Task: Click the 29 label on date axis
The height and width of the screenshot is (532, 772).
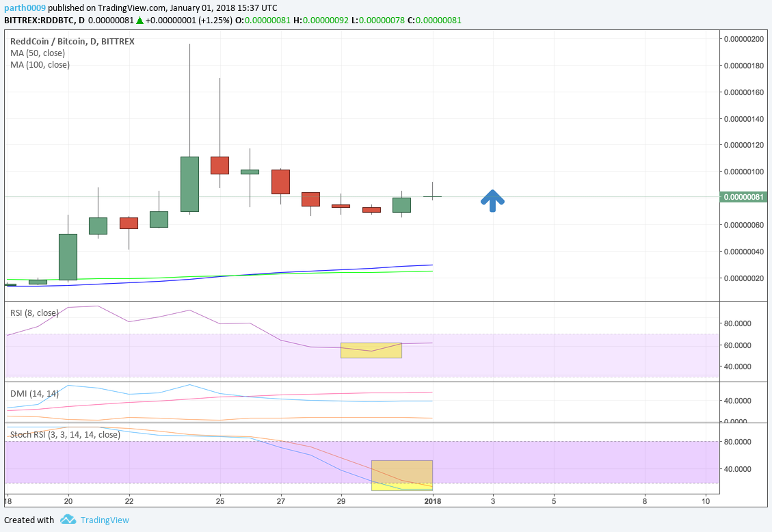Action: [341, 501]
